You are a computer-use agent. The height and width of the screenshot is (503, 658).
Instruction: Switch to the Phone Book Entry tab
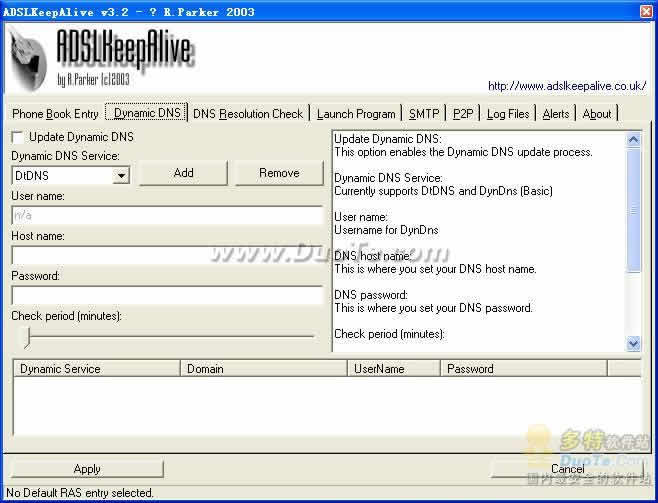coord(55,114)
